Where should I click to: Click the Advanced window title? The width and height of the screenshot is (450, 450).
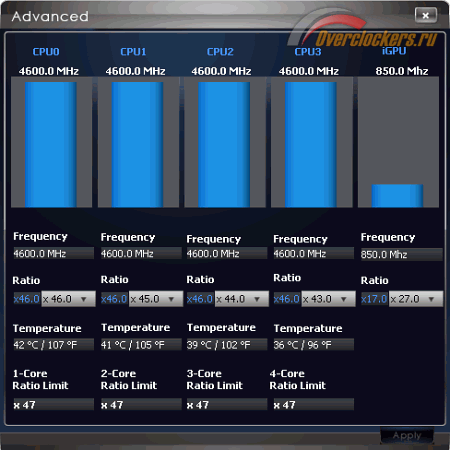click(x=50, y=16)
